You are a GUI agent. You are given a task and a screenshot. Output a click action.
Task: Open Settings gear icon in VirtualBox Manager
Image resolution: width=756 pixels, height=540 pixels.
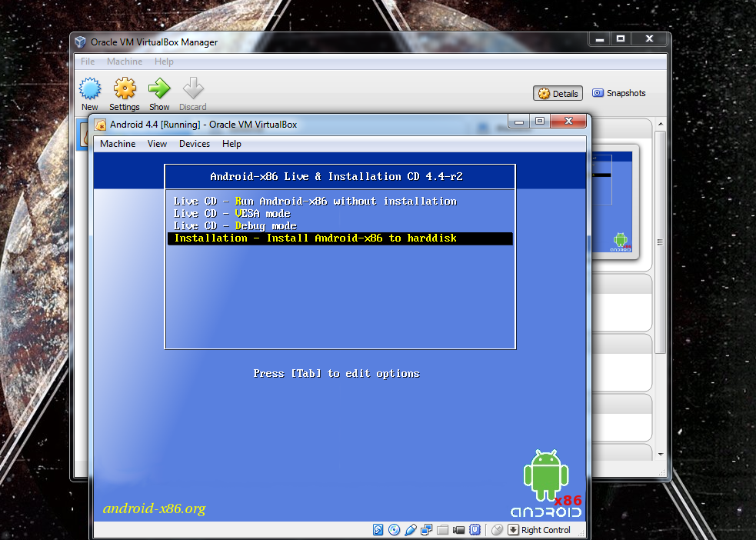(x=125, y=88)
